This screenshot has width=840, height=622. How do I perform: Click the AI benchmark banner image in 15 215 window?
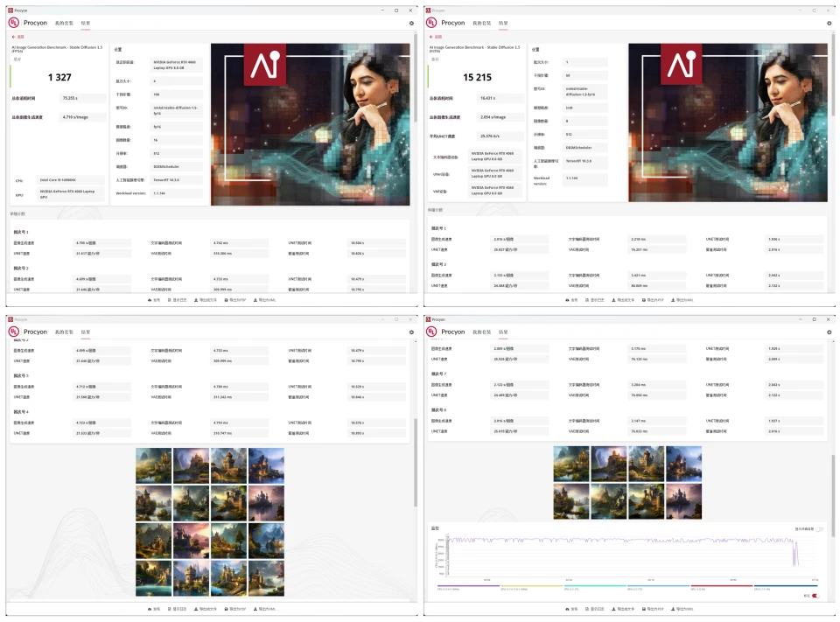point(728,122)
